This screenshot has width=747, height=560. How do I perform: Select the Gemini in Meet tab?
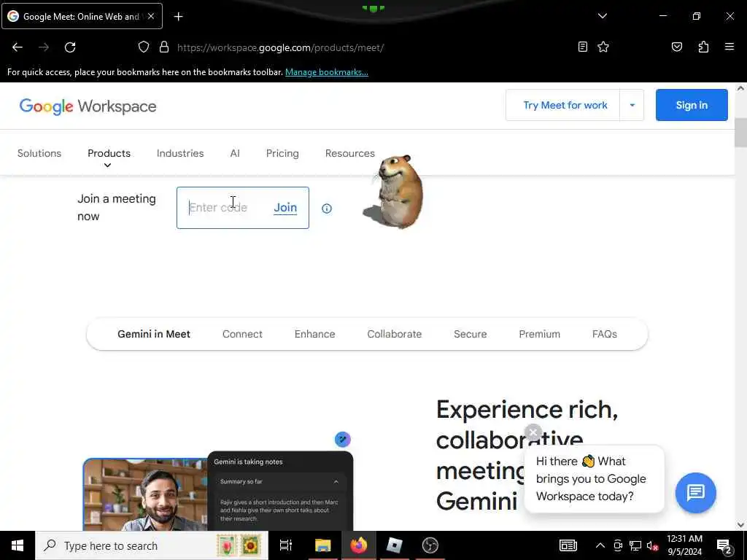coord(154,334)
